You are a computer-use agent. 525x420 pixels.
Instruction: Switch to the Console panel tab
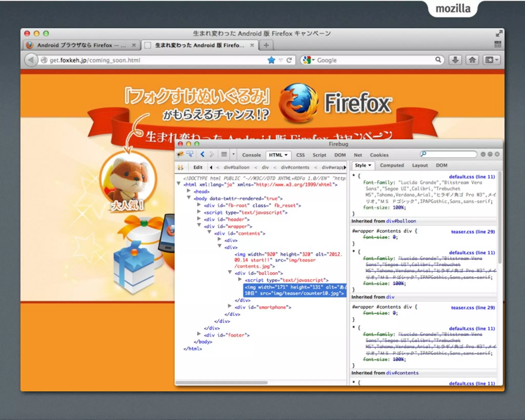pyautogui.click(x=251, y=155)
